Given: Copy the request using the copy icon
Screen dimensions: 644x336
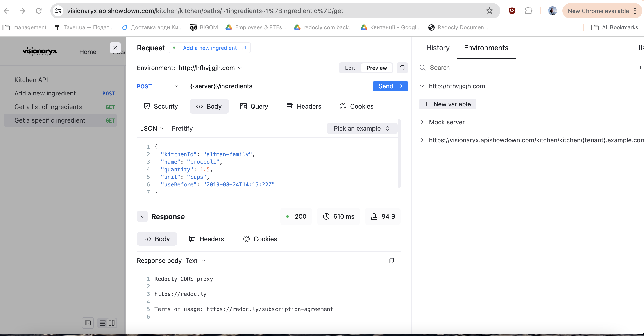Looking at the screenshot, I should pyautogui.click(x=402, y=68).
